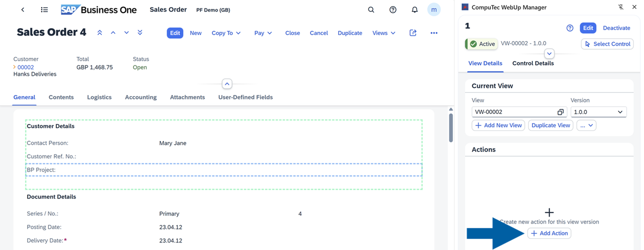Click the share/export icon next to Views
Screen dimensions: 644x250
click(413, 33)
